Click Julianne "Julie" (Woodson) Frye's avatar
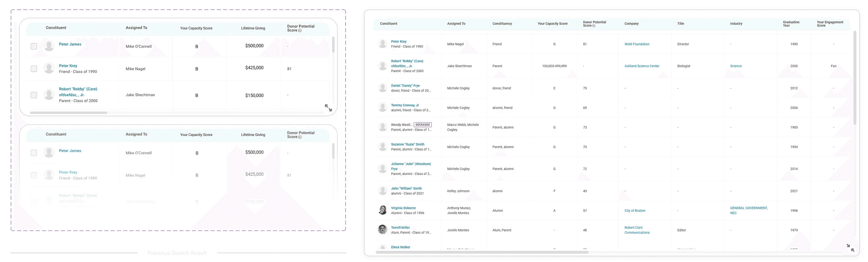 [383, 168]
